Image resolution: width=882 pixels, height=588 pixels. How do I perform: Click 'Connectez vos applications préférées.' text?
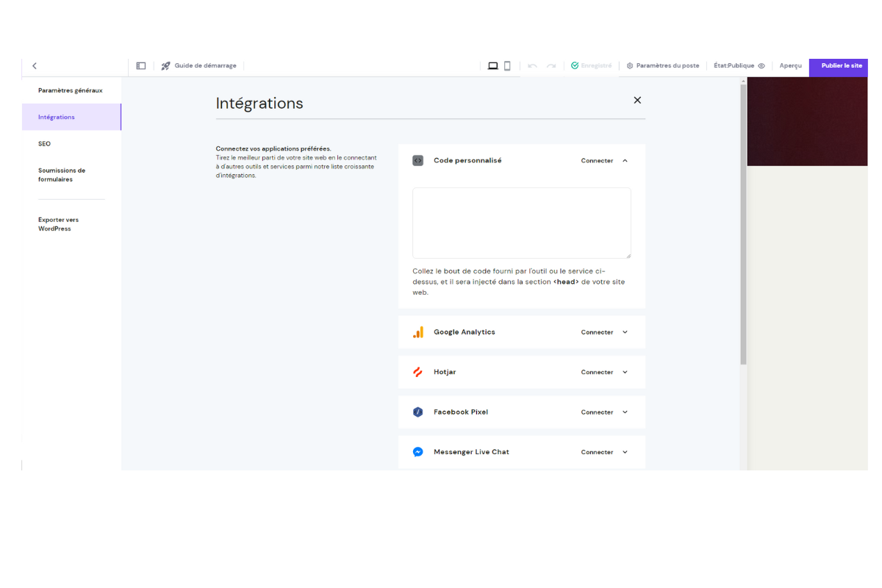(273, 148)
